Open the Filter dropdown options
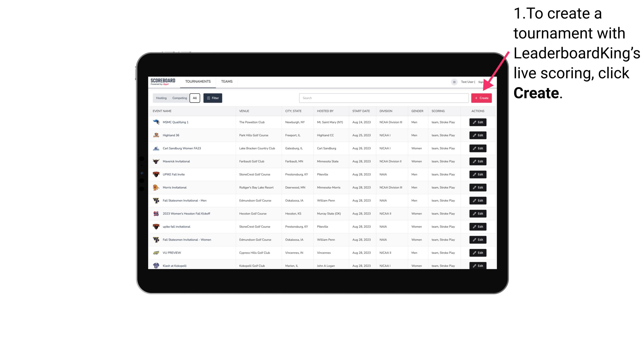Image resolution: width=644 pixels, height=346 pixels. (x=212, y=98)
